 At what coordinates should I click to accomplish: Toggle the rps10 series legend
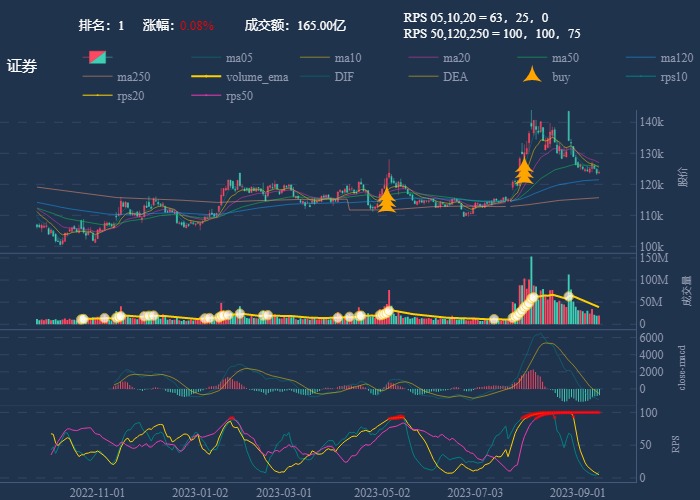[641, 77]
